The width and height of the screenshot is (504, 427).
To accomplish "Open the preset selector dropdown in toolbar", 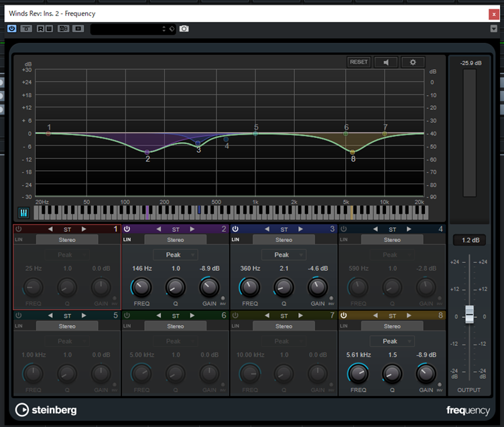I will tap(127, 29).
